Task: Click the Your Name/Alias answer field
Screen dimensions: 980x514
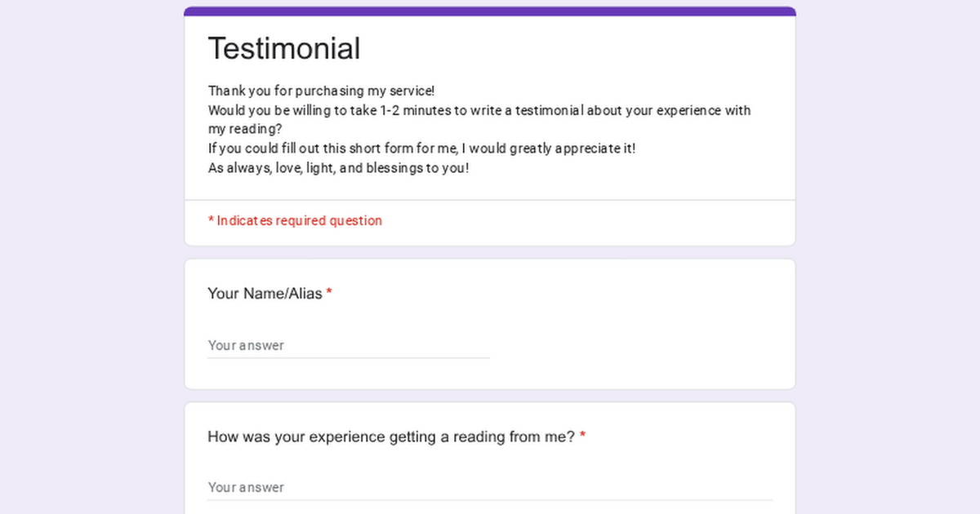Action: (x=348, y=345)
